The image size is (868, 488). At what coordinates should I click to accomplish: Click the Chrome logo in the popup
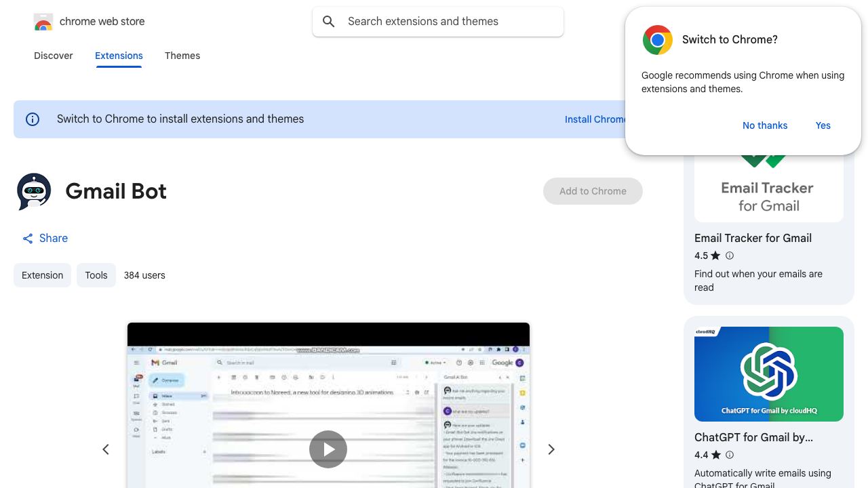[658, 40]
